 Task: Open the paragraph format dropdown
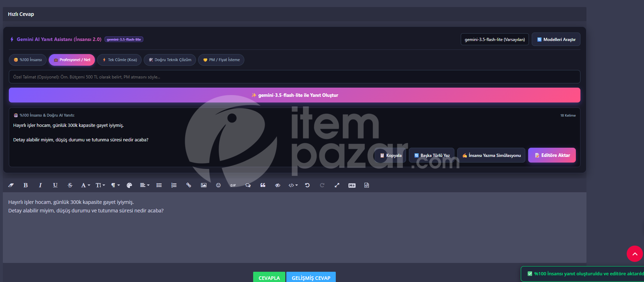point(115,185)
